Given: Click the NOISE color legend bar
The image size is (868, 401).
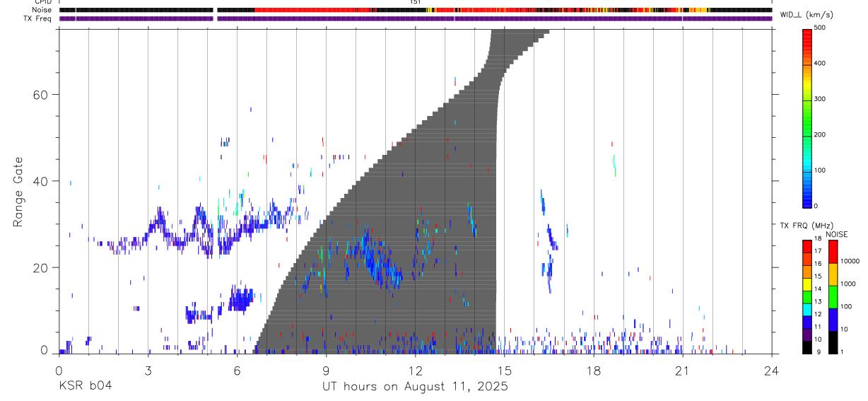Looking at the screenshot, I should [x=832, y=297].
